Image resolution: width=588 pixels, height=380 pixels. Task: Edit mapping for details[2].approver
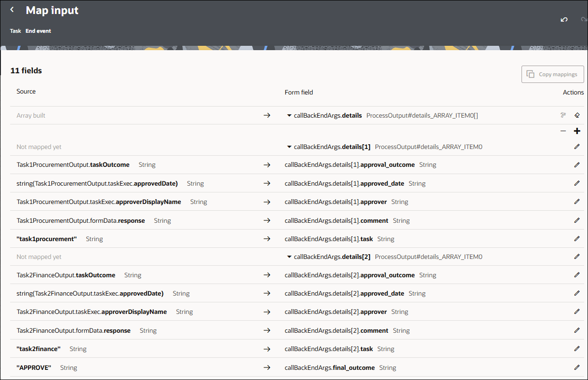click(577, 312)
